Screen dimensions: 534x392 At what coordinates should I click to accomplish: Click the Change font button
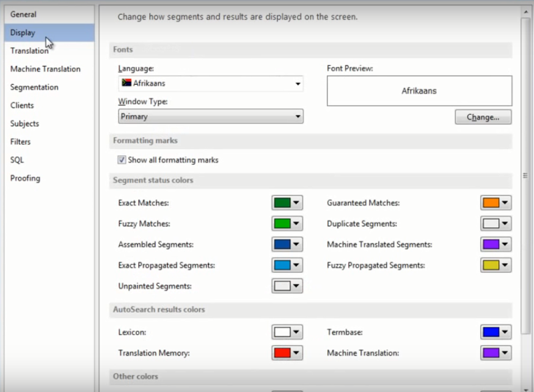pyautogui.click(x=483, y=117)
